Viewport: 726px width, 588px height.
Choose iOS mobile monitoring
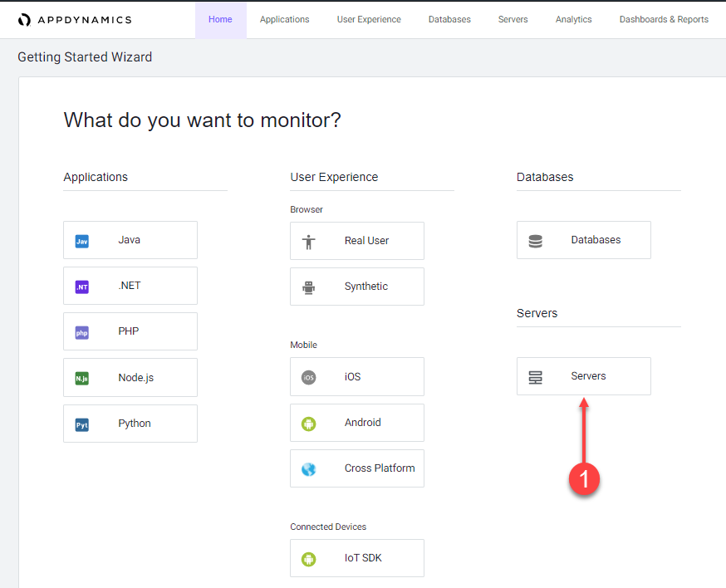(x=357, y=376)
